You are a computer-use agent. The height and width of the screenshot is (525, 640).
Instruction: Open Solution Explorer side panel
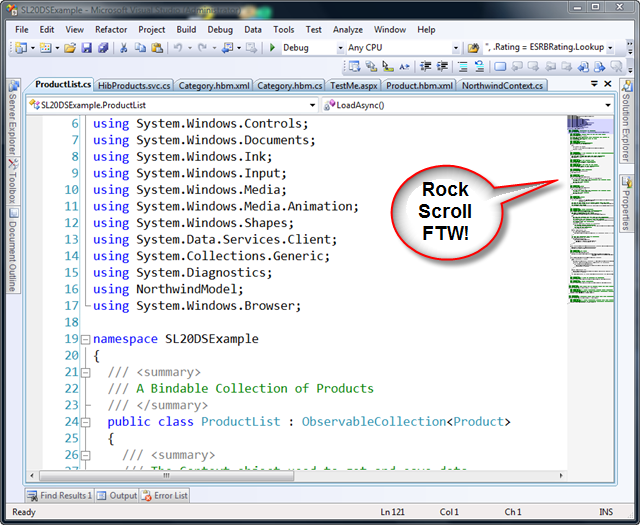(x=625, y=128)
